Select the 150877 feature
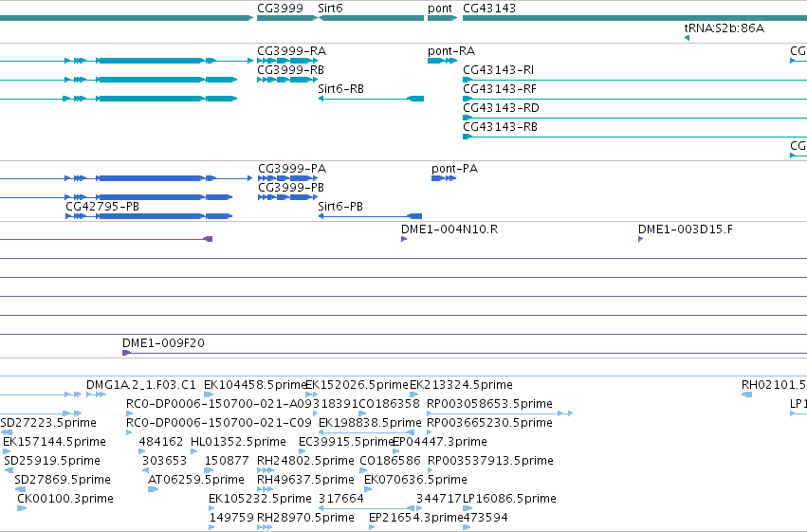 pyautogui.click(x=227, y=461)
